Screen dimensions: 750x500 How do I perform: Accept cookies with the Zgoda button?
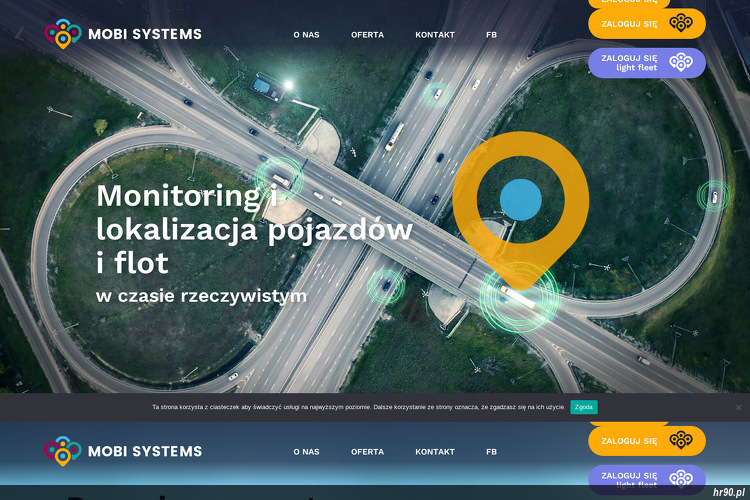583,407
